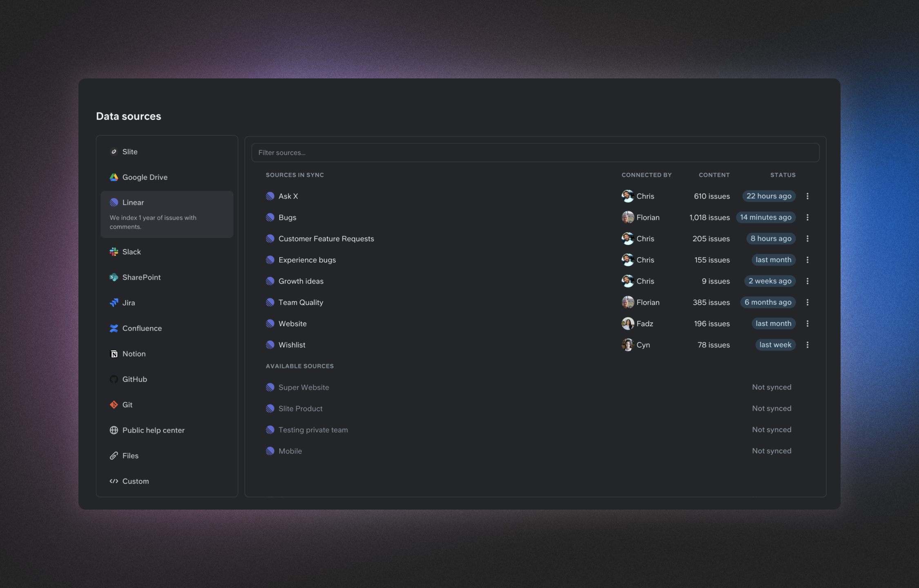Click the CONNECTED BY column header
The width and height of the screenshot is (919, 588).
pyautogui.click(x=647, y=175)
